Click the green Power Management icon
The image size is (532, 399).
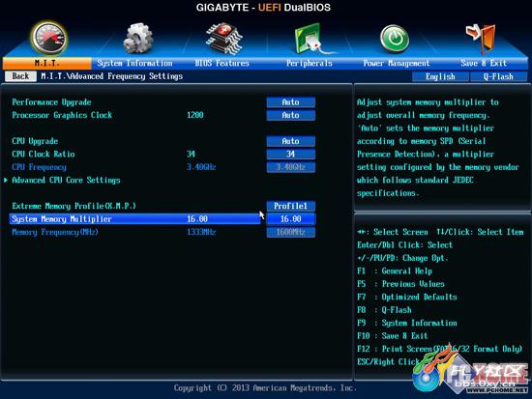(x=395, y=39)
